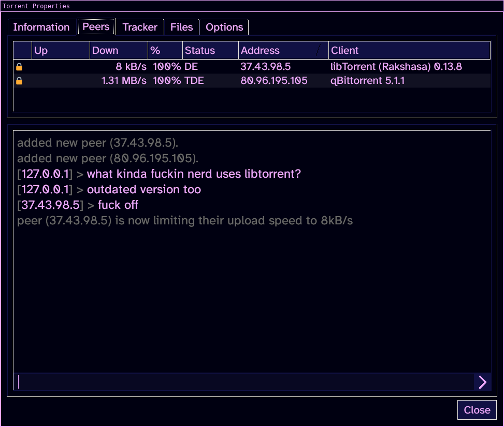Select the Peers tab

[x=96, y=27]
